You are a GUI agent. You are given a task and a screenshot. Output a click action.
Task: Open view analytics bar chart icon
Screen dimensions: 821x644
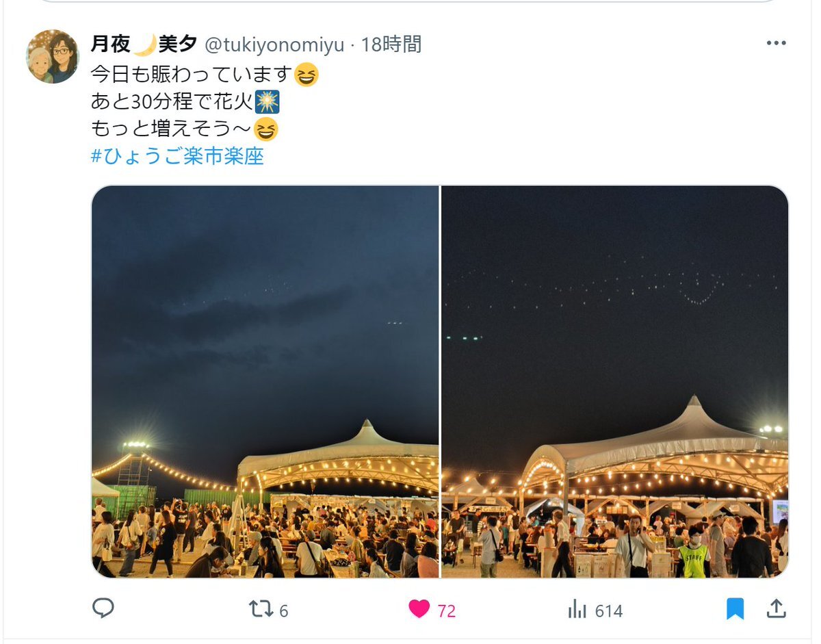click(x=577, y=609)
